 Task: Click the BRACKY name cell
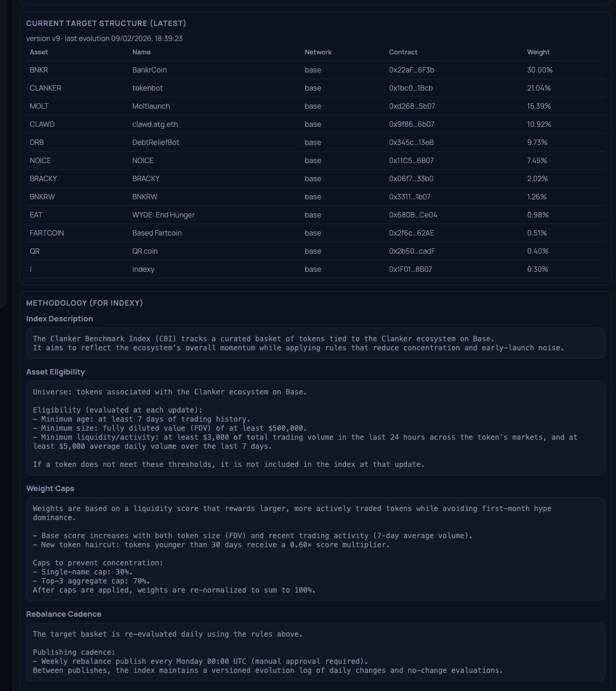pos(146,178)
